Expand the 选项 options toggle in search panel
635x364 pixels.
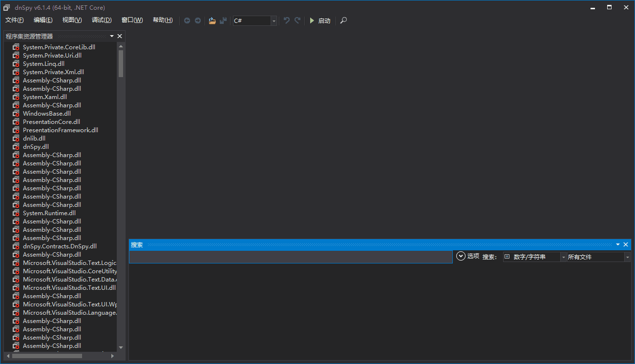click(461, 256)
